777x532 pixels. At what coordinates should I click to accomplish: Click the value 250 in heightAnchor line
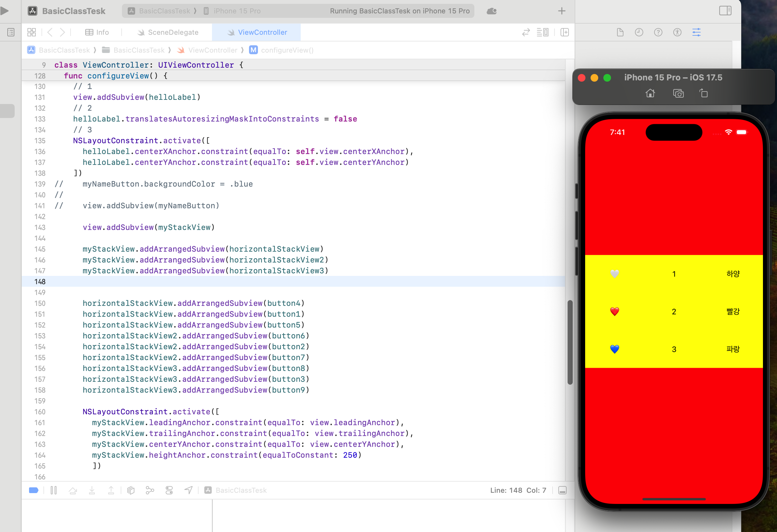350,455
